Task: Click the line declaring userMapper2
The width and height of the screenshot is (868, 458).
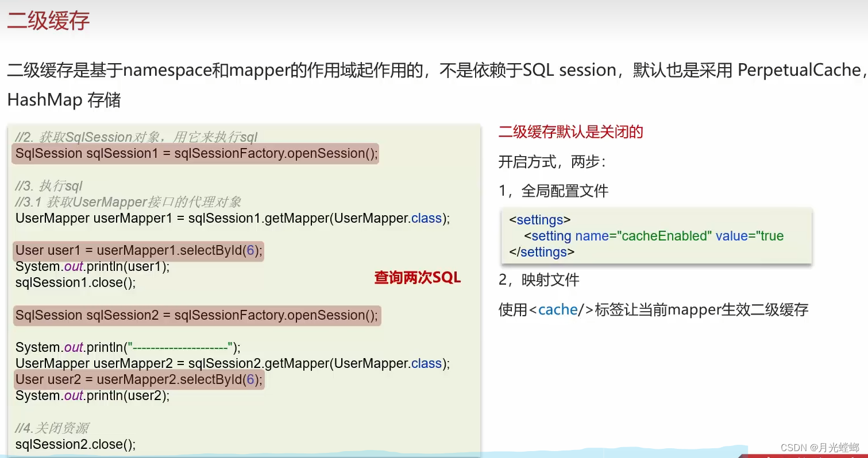Action: [233, 363]
